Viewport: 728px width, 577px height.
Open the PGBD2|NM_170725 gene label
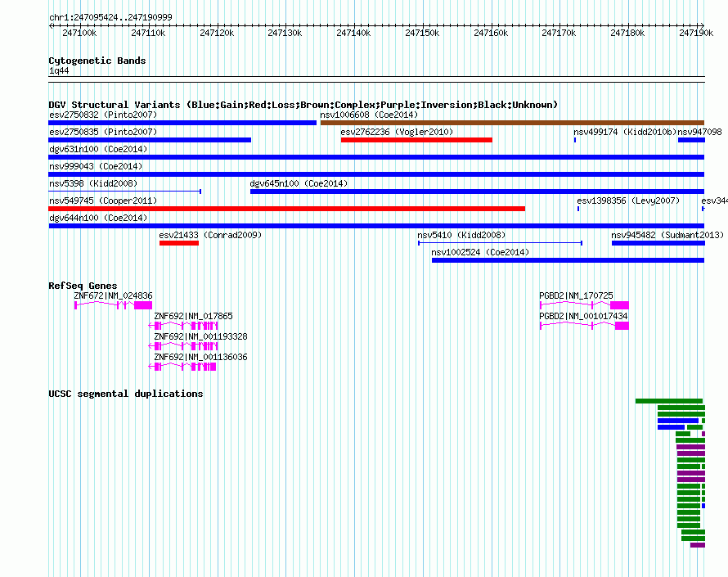coord(576,295)
